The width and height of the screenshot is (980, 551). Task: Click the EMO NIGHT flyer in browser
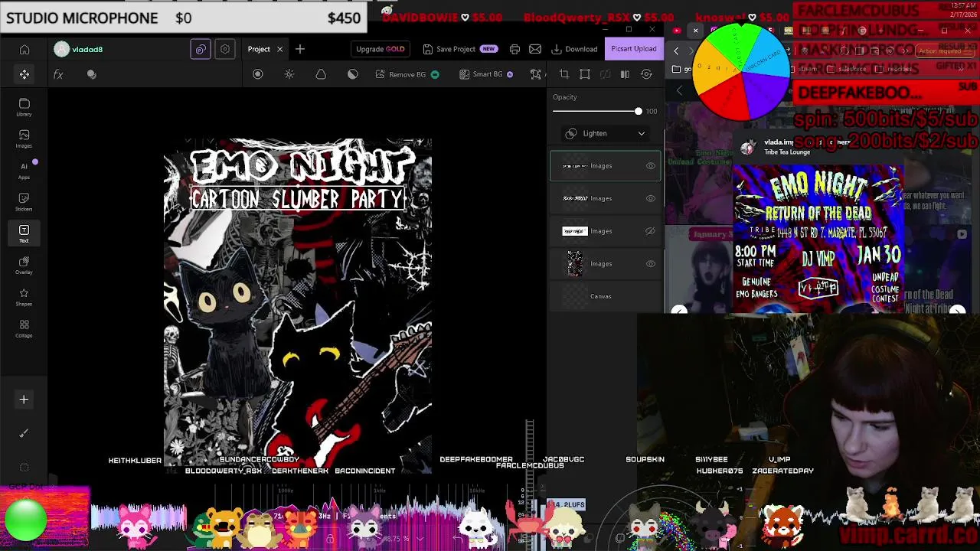818,239
